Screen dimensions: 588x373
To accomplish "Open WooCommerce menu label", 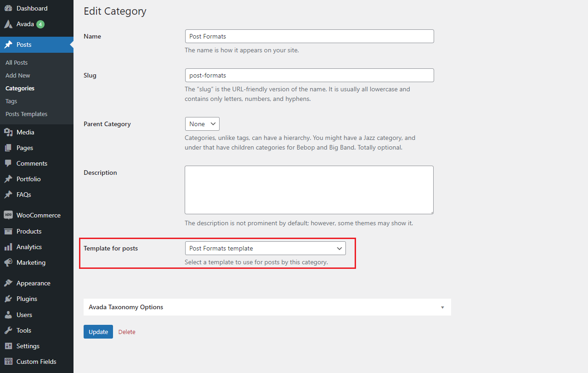I will 39,215.
